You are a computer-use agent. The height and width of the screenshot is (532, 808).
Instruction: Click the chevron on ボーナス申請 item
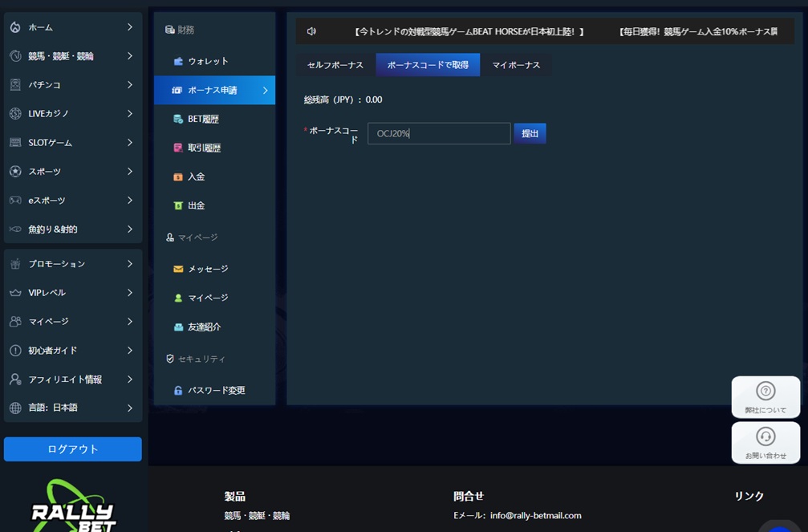coord(266,90)
